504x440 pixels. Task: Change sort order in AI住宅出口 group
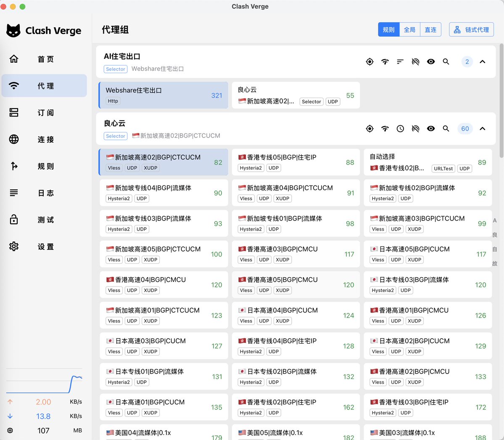coord(400,61)
